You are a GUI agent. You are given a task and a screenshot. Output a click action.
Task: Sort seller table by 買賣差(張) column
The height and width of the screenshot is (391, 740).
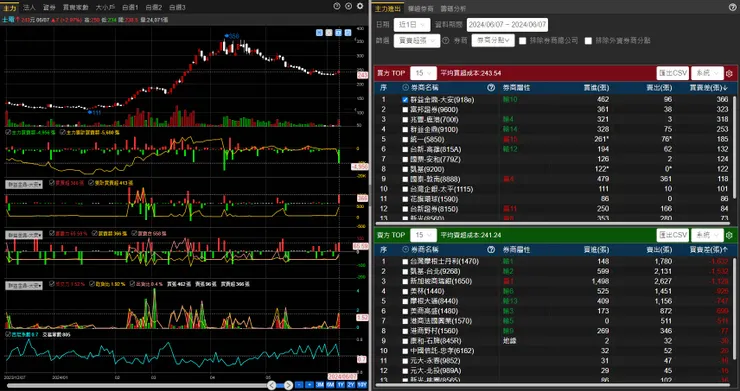tap(708, 249)
